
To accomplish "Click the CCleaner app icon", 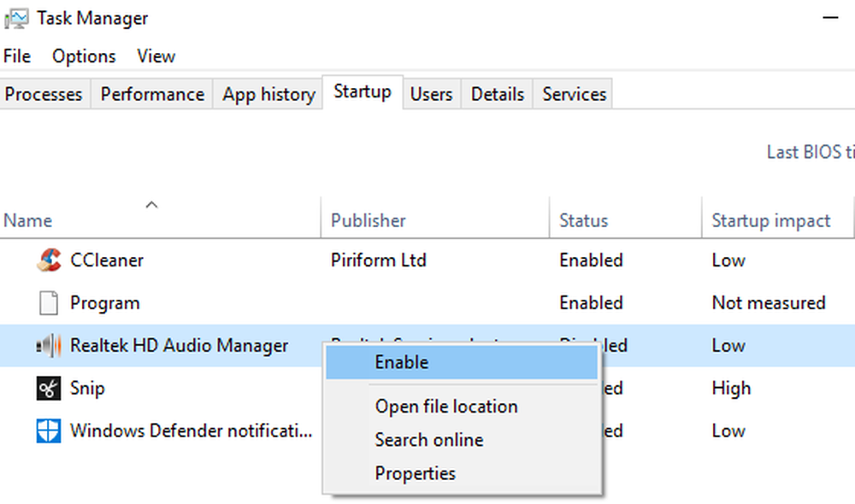I will [x=49, y=260].
